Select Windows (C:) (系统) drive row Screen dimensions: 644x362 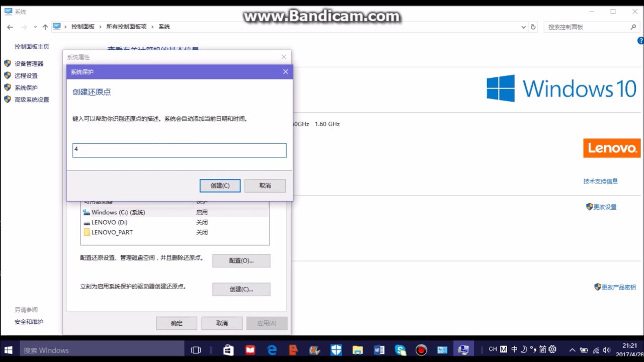click(175, 212)
